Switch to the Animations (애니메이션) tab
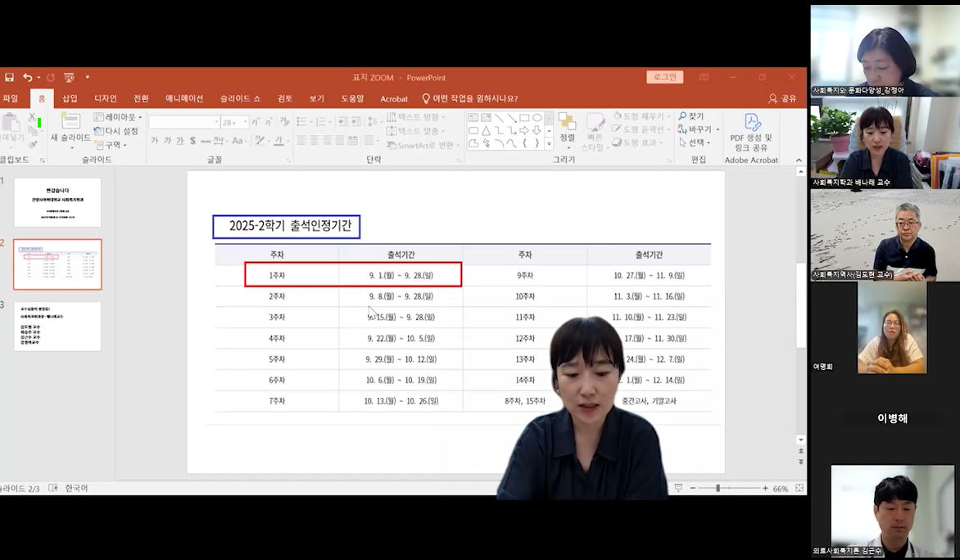 pos(184,98)
